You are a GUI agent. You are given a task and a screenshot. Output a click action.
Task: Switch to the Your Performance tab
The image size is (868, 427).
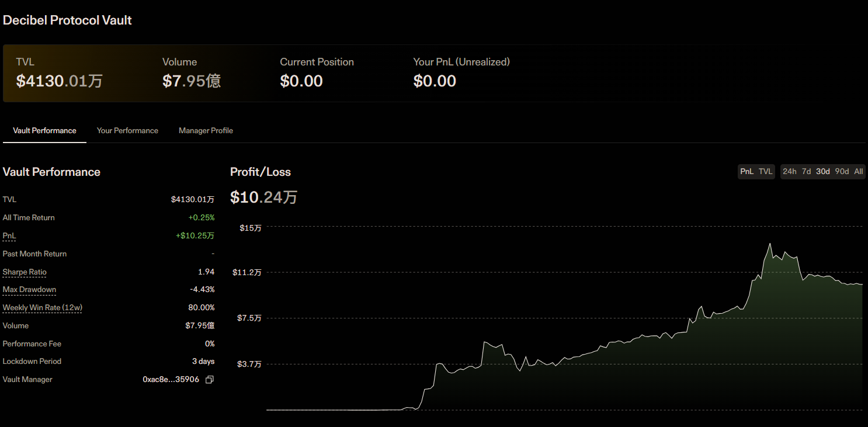click(x=127, y=131)
